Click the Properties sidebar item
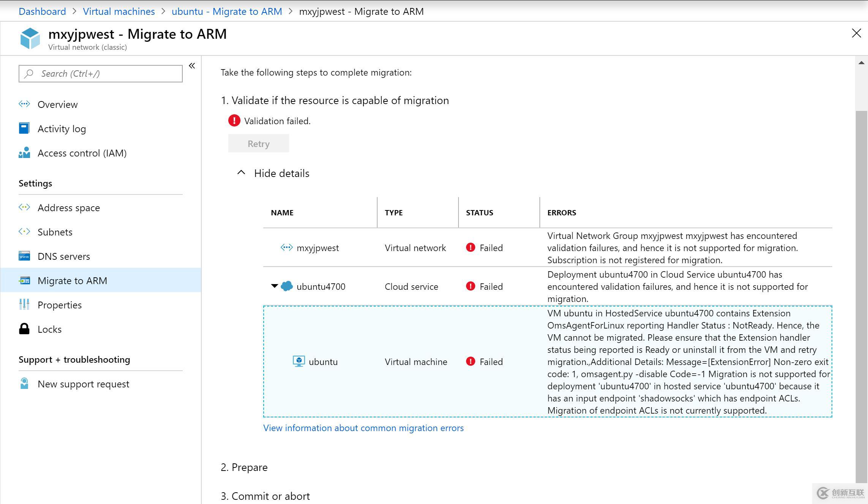The height and width of the screenshot is (504, 868). point(59,305)
